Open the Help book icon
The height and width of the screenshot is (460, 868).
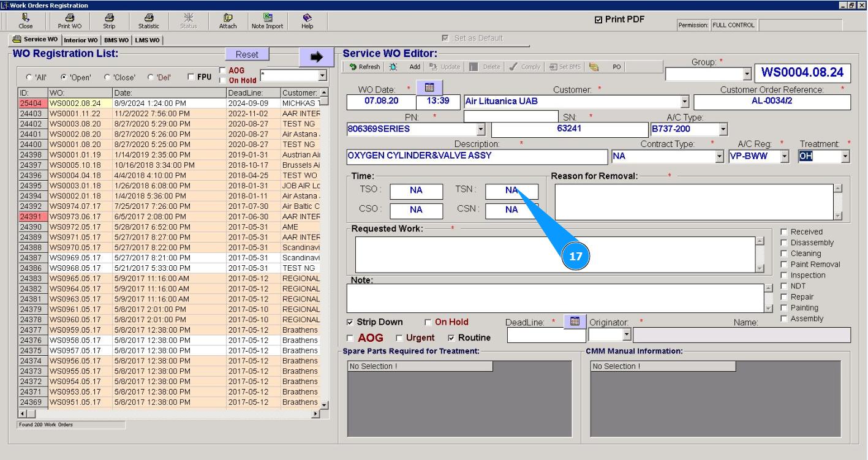point(307,18)
